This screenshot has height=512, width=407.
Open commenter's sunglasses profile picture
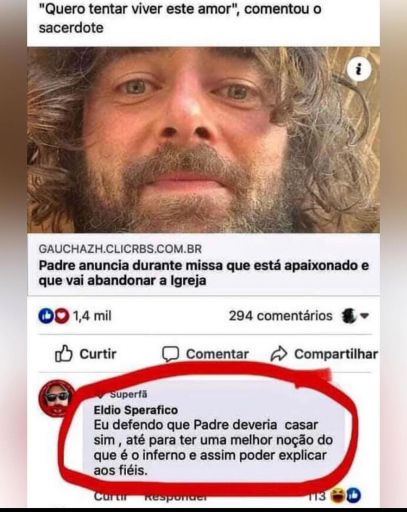pos(57,398)
